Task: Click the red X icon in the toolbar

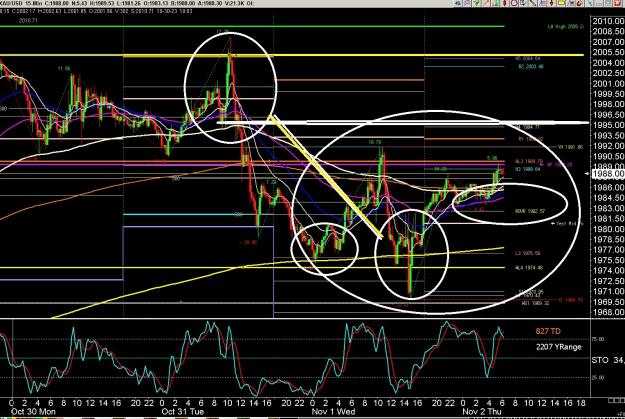Action: [617, 3]
